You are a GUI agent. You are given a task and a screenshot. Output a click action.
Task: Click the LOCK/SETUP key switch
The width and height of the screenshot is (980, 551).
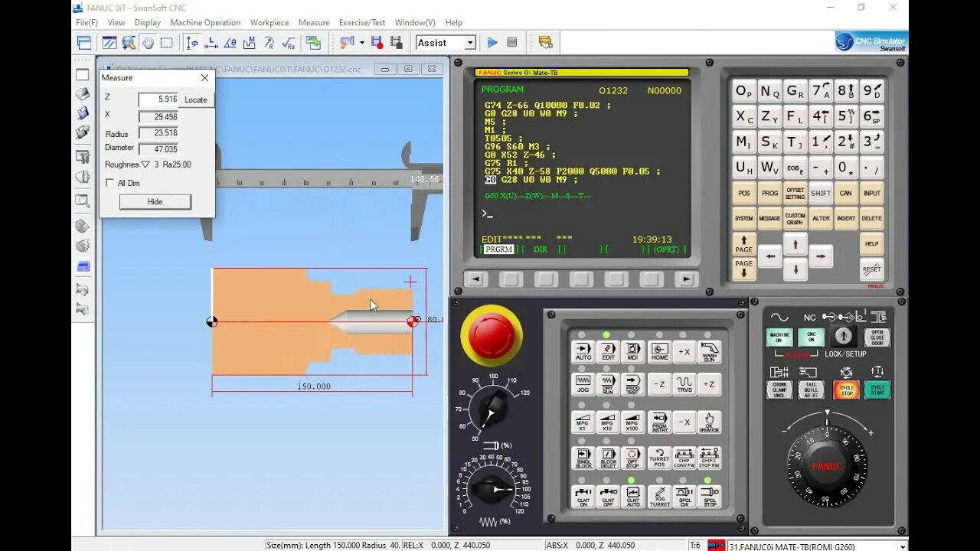[843, 336]
